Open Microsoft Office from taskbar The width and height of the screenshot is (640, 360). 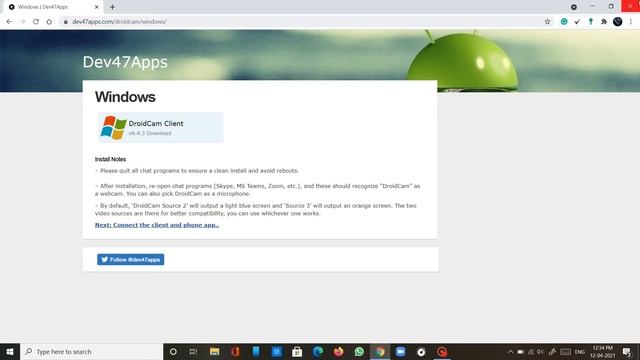click(x=235, y=351)
